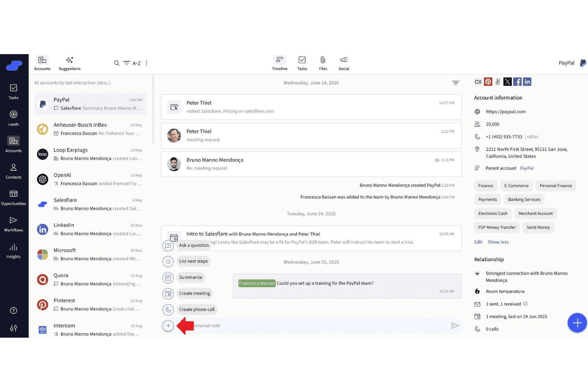Select the OpenAI account in the list
588x392 pixels.
click(x=90, y=179)
